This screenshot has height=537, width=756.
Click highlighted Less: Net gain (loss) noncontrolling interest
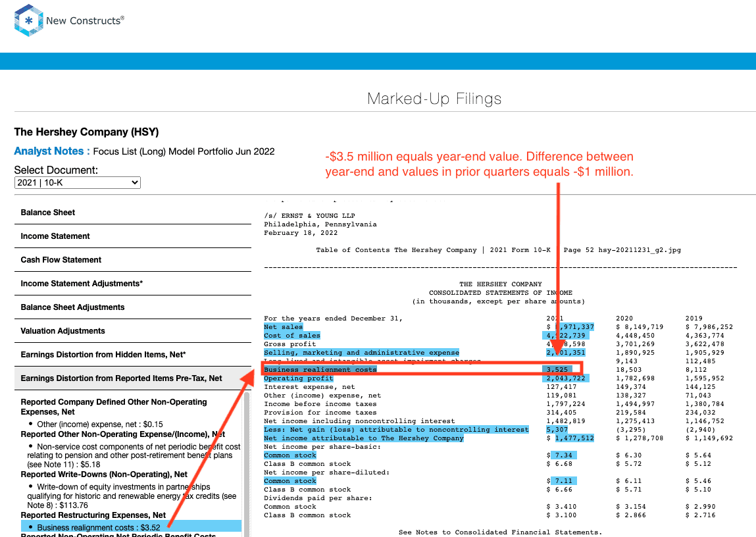click(396, 430)
